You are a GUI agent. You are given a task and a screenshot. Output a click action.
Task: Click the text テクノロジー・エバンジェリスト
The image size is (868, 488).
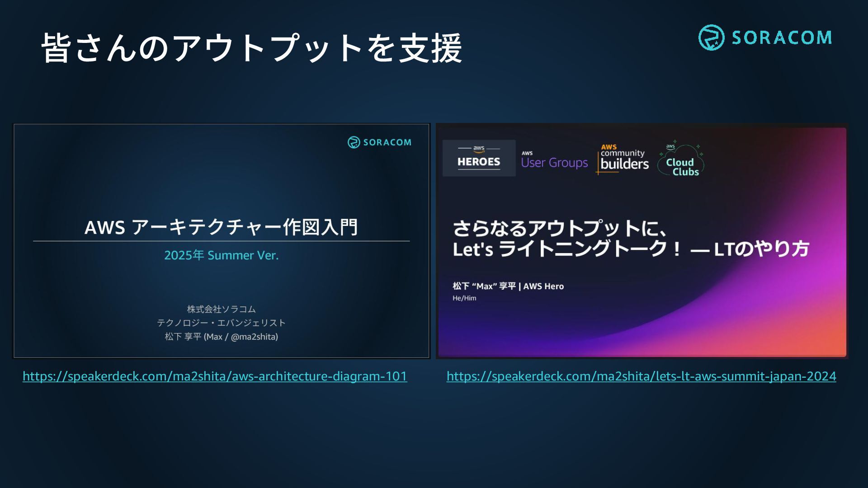[221, 323]
